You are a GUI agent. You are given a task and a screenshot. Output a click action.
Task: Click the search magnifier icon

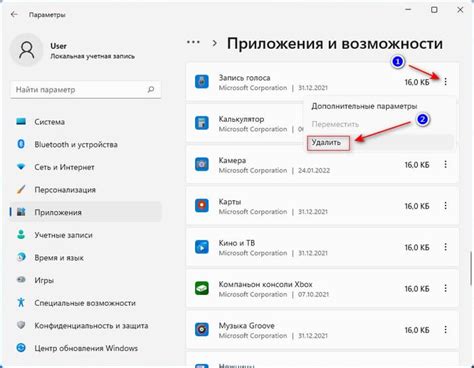(x=151, y=89)
